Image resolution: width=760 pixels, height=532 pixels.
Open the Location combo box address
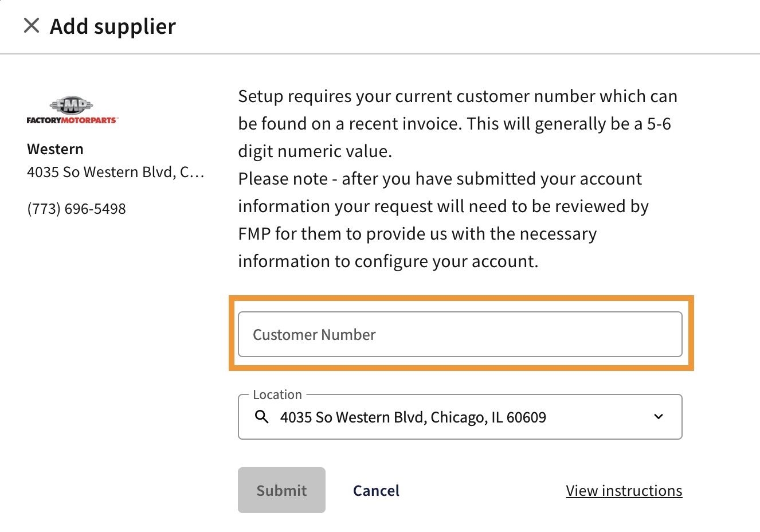tap(413, 417)
